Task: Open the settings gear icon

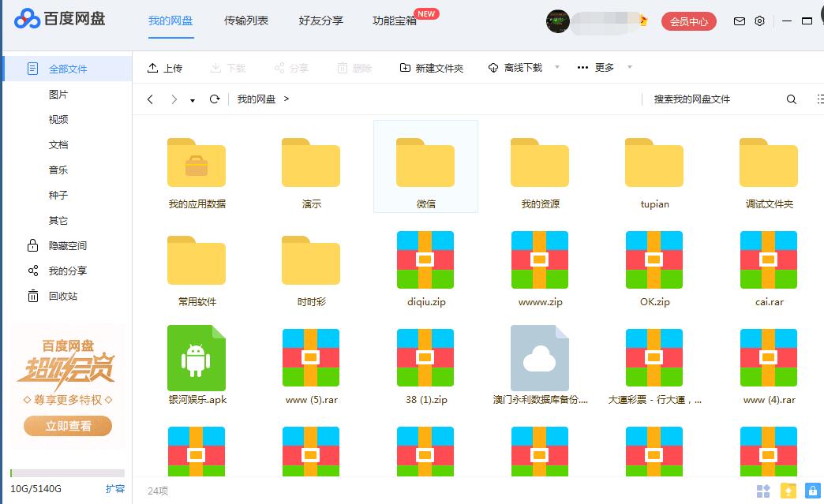Action: point(759,21)
